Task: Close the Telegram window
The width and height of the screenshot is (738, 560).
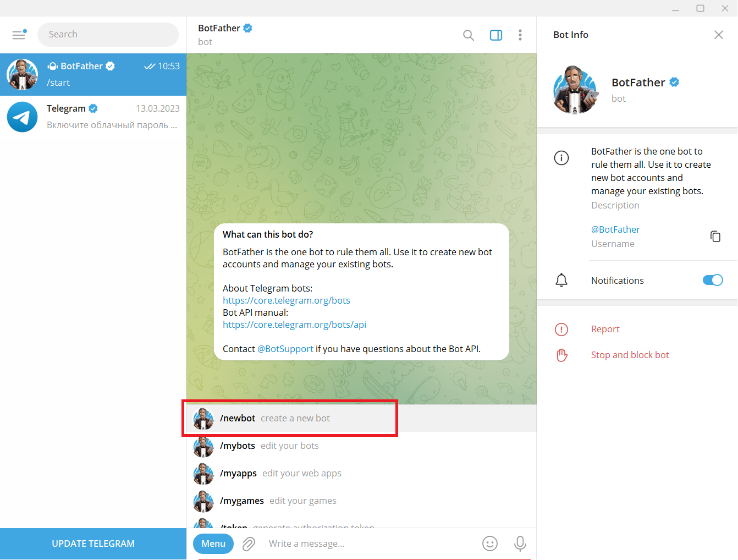Action: (725, 8)
